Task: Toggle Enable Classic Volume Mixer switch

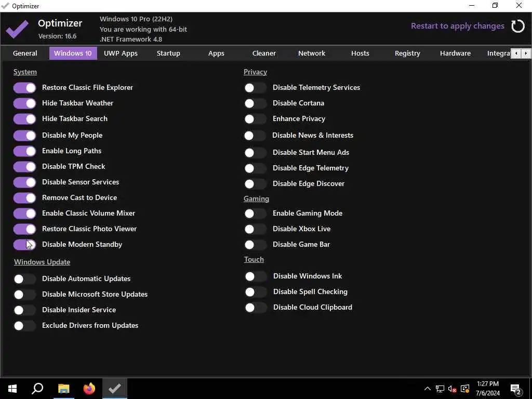Action: [x=24, y=214]
